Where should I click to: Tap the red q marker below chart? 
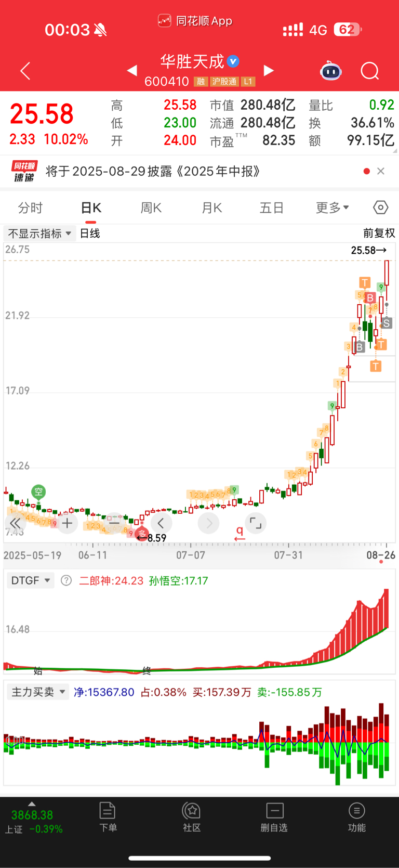pos(240,533)
